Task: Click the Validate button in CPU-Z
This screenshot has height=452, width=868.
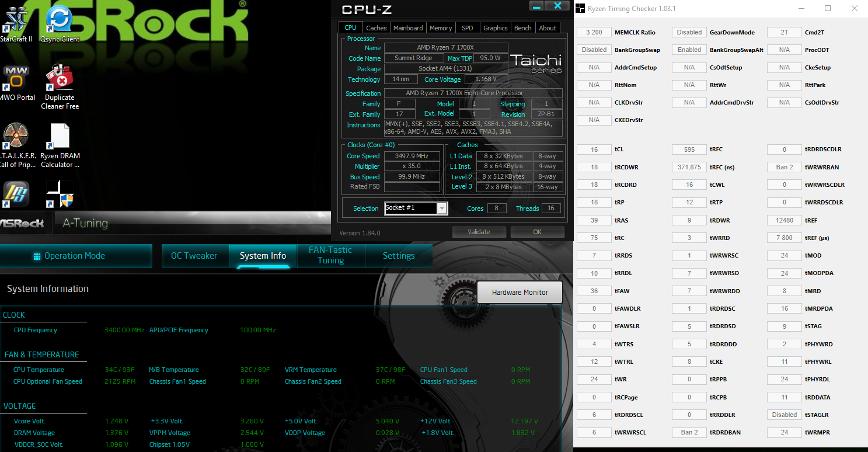Action: click(x=479, y=232)
